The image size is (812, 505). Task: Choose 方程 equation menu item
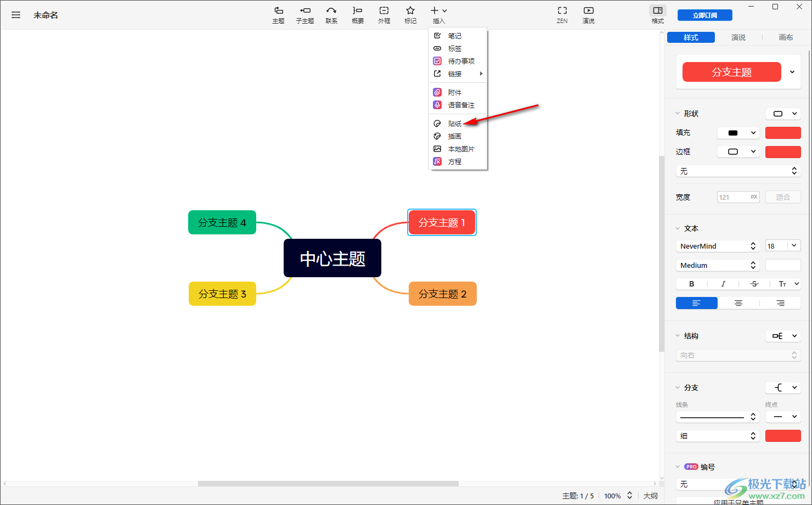click(x=458, y=161)
